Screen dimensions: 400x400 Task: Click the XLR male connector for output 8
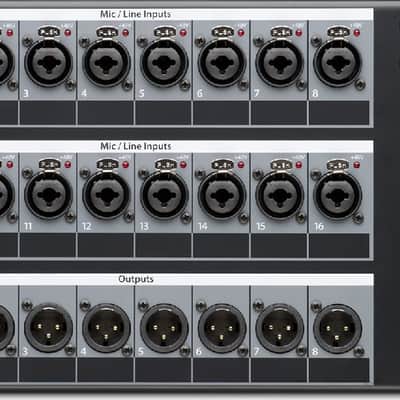coord(338,328)
